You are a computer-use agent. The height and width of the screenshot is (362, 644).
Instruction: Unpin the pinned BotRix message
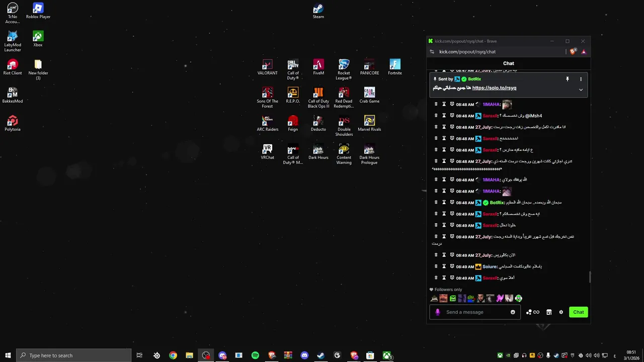tap(567, 79)
